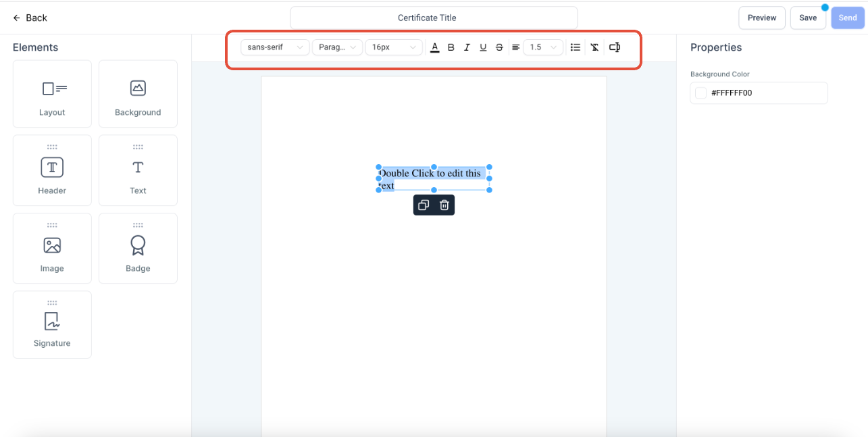
Task: Save the certificate
Action: point(808,18)
